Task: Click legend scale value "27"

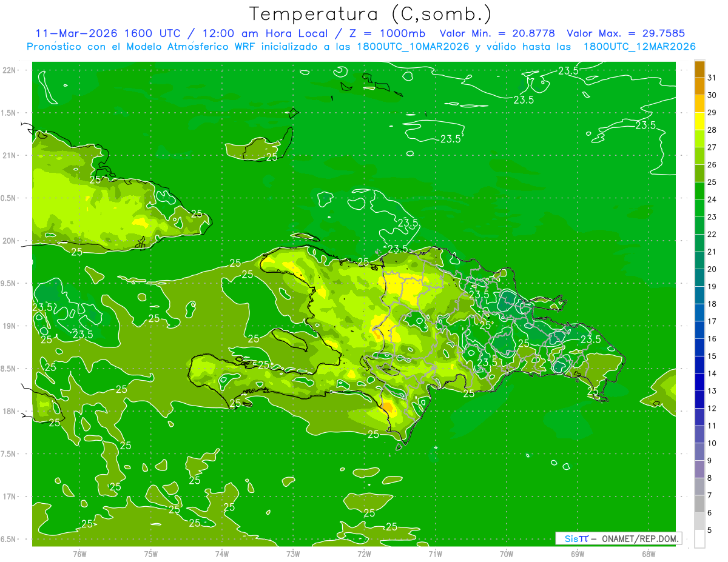Action: tap(712, 147)
